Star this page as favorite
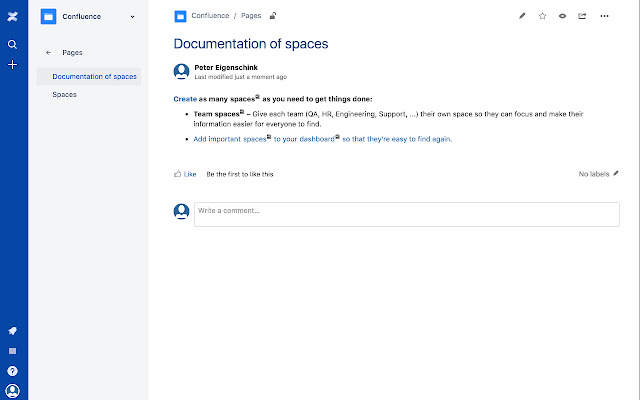 point(542,16)
